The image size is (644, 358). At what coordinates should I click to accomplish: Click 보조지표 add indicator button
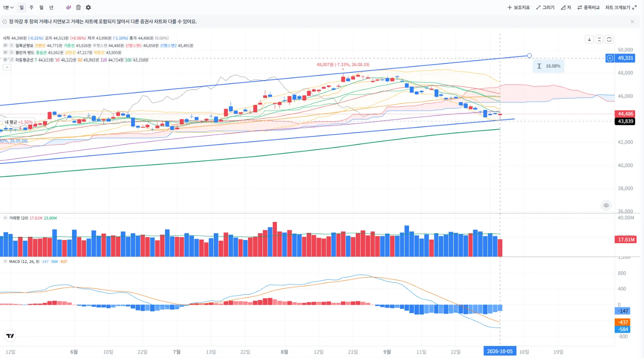[x=518, y=7]
